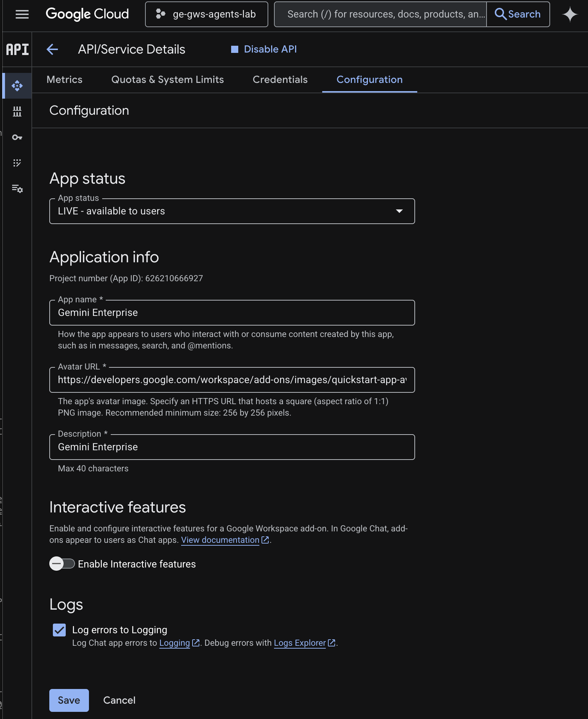Open OAuth consent screen sidebar icon
Image resolution: width=588 pixels, height=719 pixels.
point(17,163)
